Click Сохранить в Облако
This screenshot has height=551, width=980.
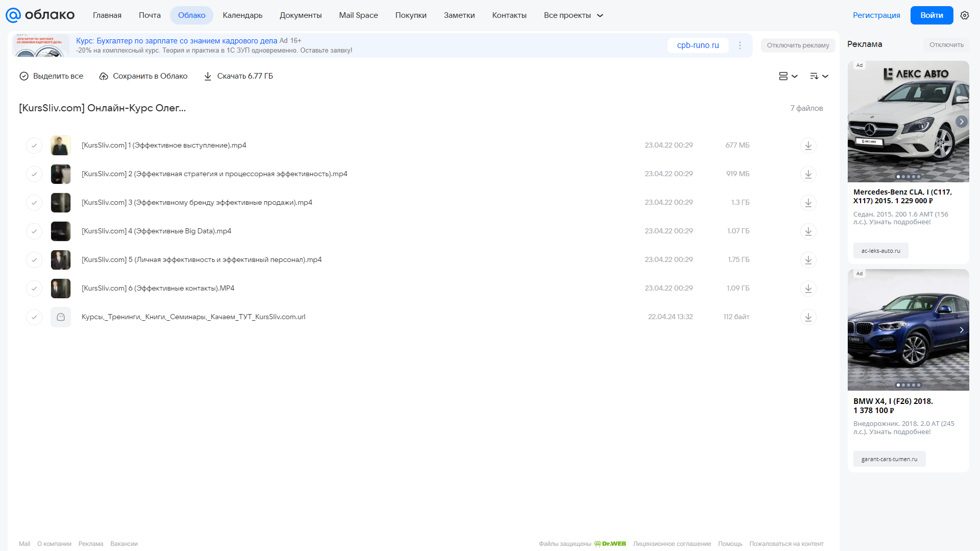pyautogui.click(x=144, y=76)
